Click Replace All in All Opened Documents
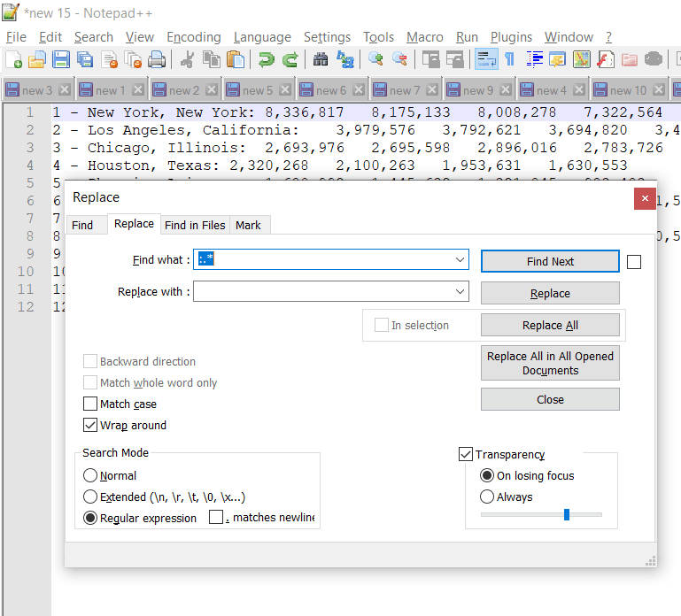Image resolution: width=681 pixels, height=616 pixels. (550, 363)
